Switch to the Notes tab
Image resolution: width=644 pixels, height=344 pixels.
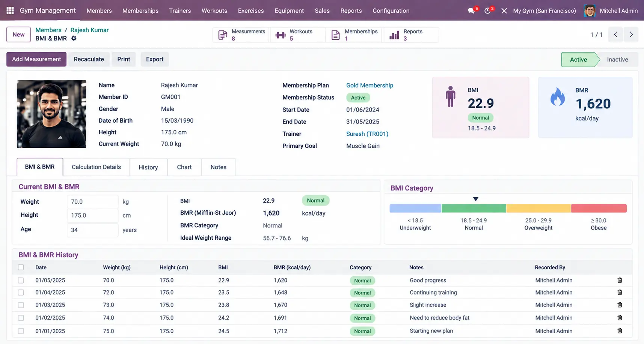pyautogui.click(x=219, y=167)
